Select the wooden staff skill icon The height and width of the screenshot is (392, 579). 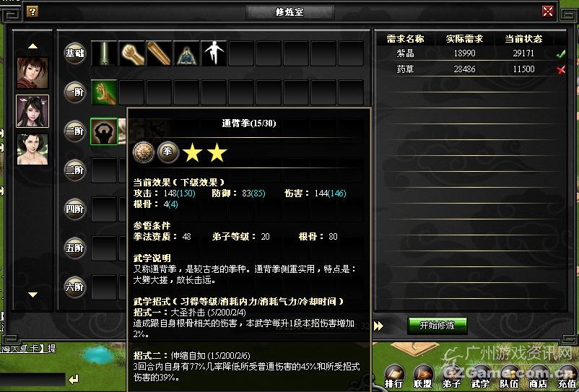point(159,53)
